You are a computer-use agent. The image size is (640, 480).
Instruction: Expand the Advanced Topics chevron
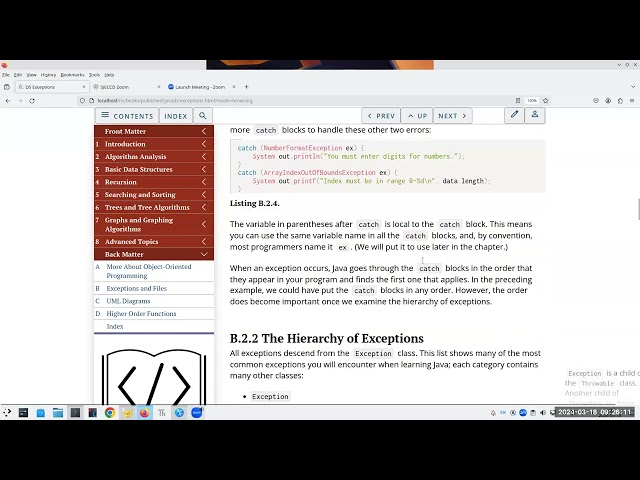(x=204, y=242)
